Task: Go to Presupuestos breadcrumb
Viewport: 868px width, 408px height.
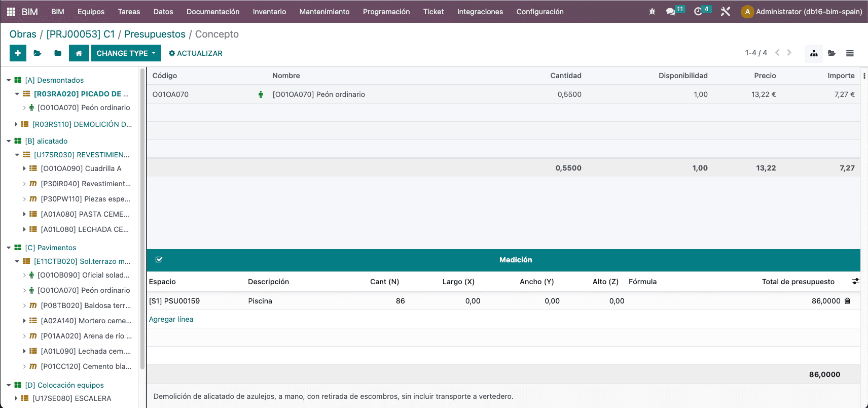Action: point(155,34)
